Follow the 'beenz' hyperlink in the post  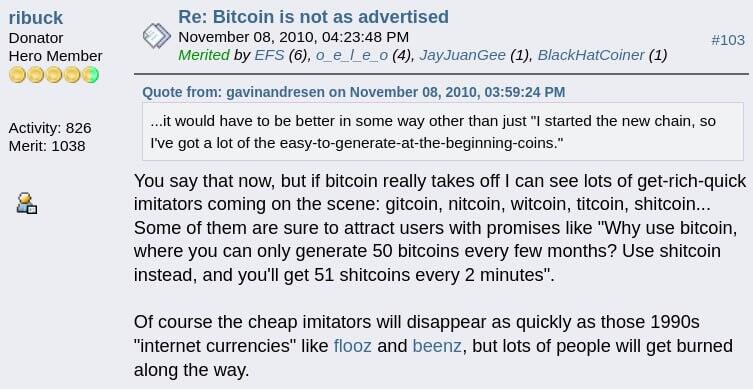coord(437,346)
